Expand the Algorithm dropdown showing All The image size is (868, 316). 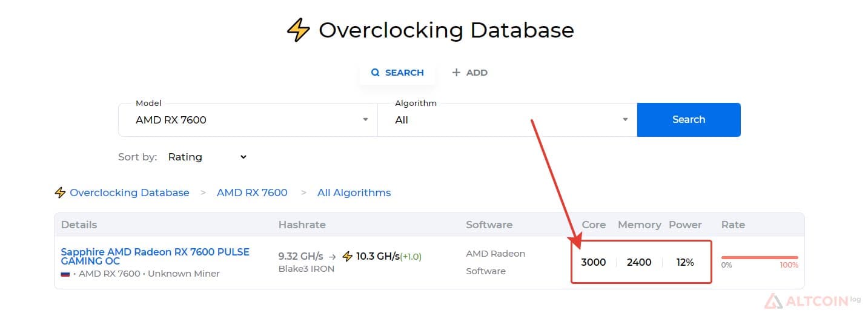click(507, 120)
